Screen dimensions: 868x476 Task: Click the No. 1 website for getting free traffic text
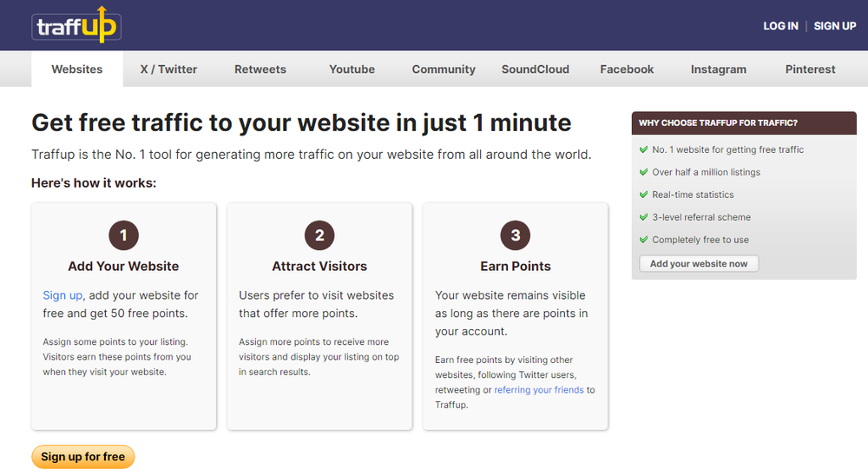(728, 149)
